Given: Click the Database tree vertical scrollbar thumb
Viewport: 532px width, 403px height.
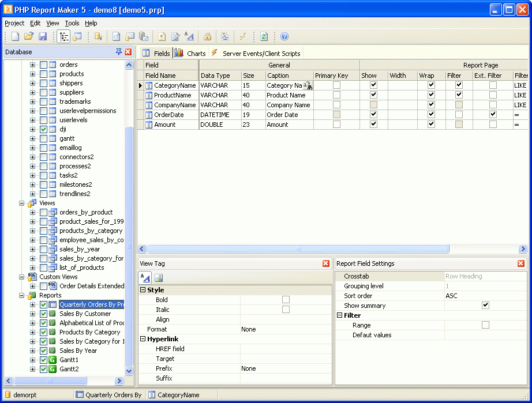Looking at the screenshot, I should pyautogui.click(x=129, y=246).
